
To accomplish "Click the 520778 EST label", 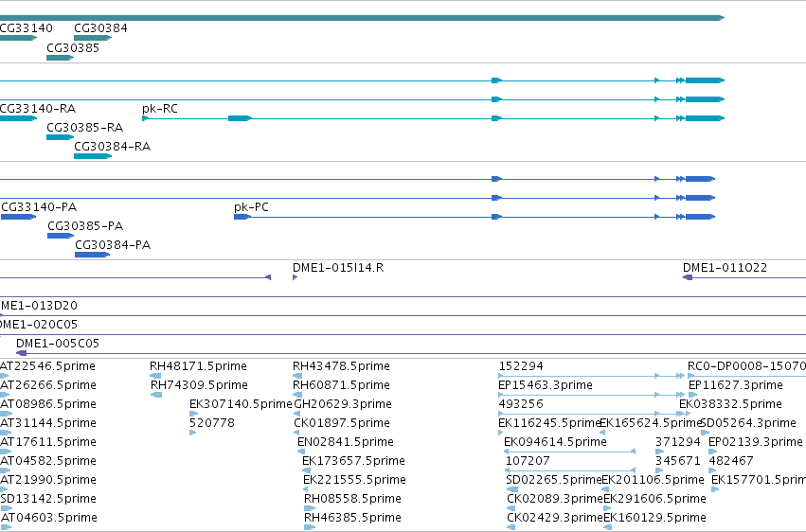I will pyautogui.click(x=212, y=423).
